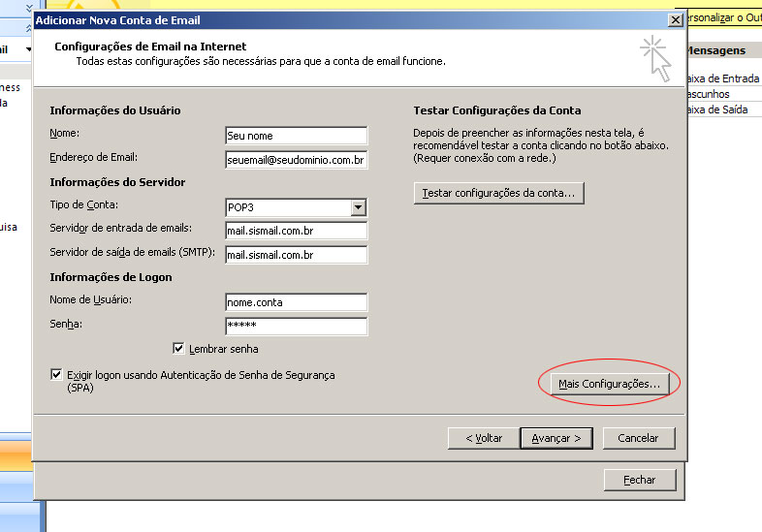Click the Informações do Servidor heading
Image resolution: width=762 pixels, height=532 pixels.
point(117,182)
